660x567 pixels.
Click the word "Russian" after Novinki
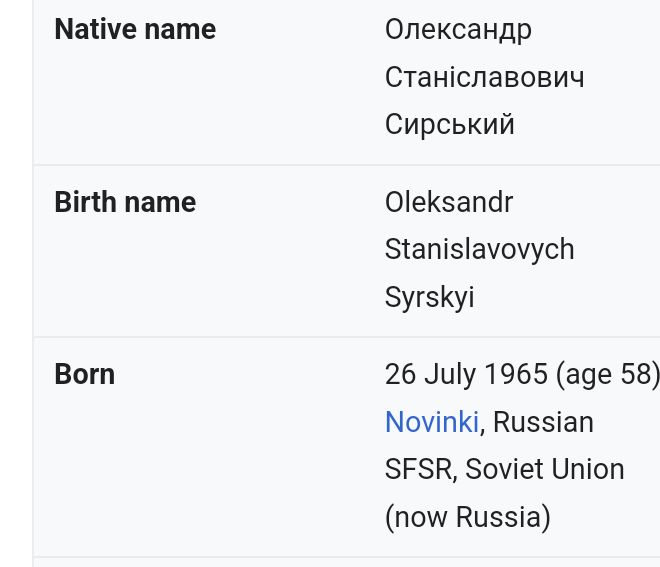point(543,422)
